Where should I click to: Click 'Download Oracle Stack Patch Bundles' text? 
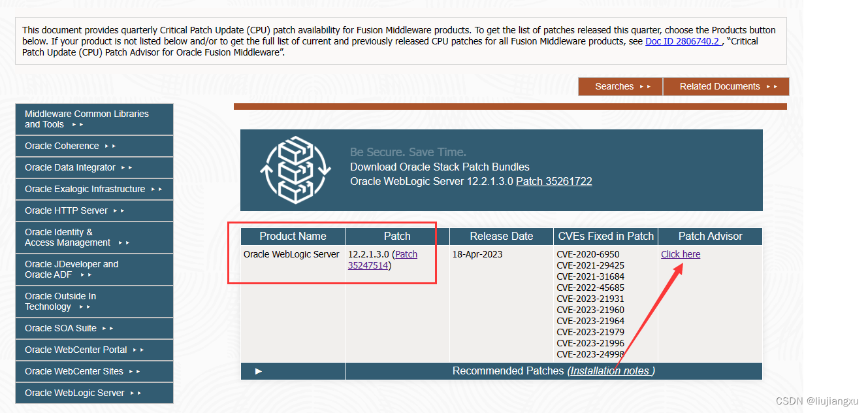[440, 167]
